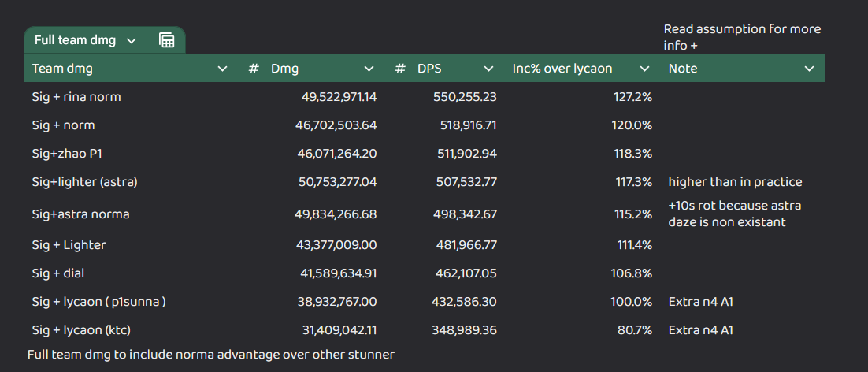Viewport: 868px width, 372px height.
Task: Click the DPS value 550,255.23
Action: pyautogui.click(x=465, y=97)
